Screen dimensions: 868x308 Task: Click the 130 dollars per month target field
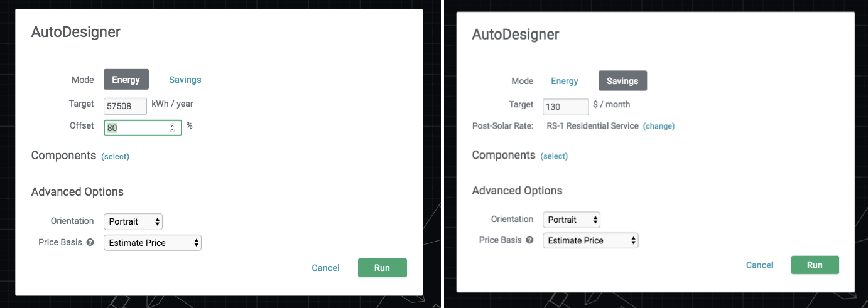point(565,106)
